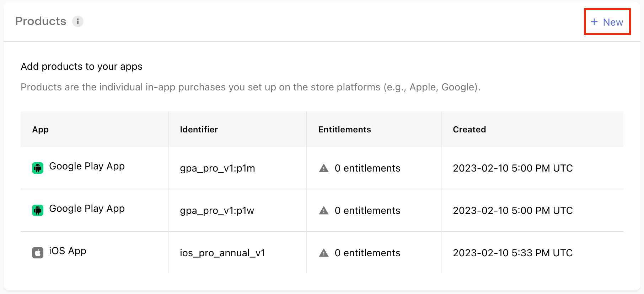
Task: Click the Products info icon
Action: point(78,21)
